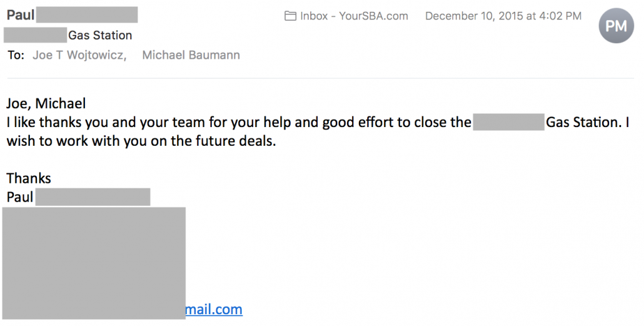This screenshot has width=644, height=326.
Task: Click Paul in the email signature
Action: tap(20, 197)
